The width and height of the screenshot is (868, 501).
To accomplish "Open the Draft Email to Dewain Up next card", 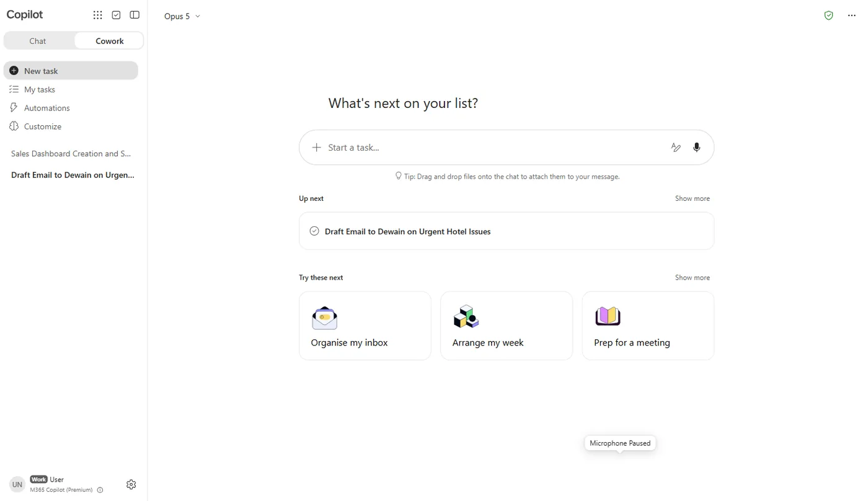I will point(507,231).
